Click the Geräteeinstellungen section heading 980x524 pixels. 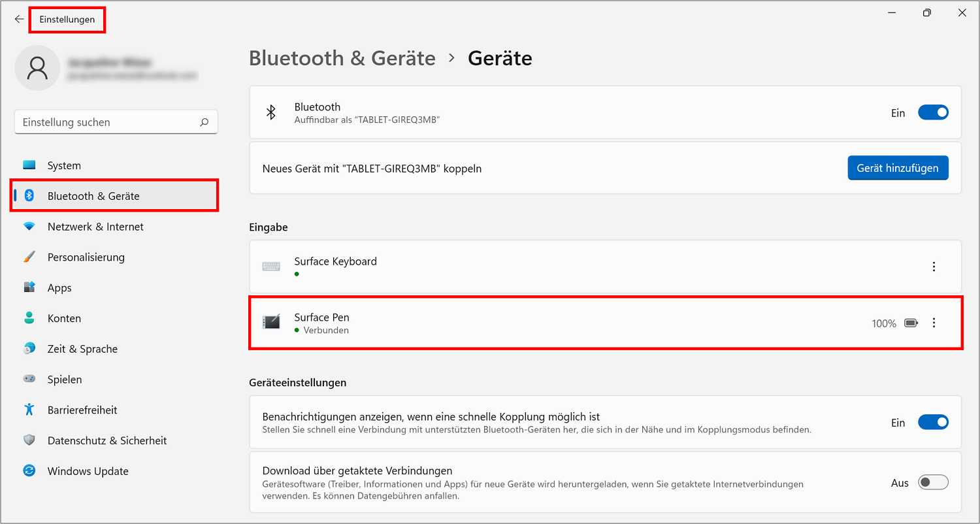pyautogui.click(x=297, y=382)
